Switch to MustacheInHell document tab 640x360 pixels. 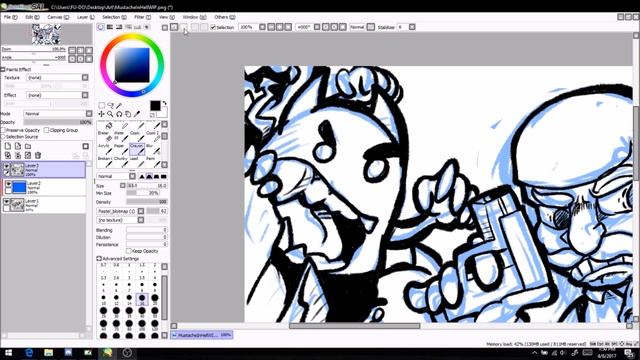click(x=202, y=335)
